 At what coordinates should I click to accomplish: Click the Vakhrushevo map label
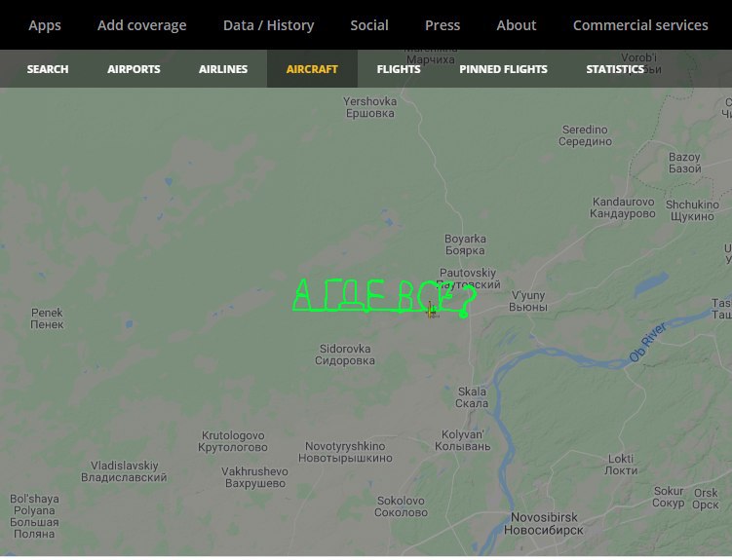tap(255, 477)
